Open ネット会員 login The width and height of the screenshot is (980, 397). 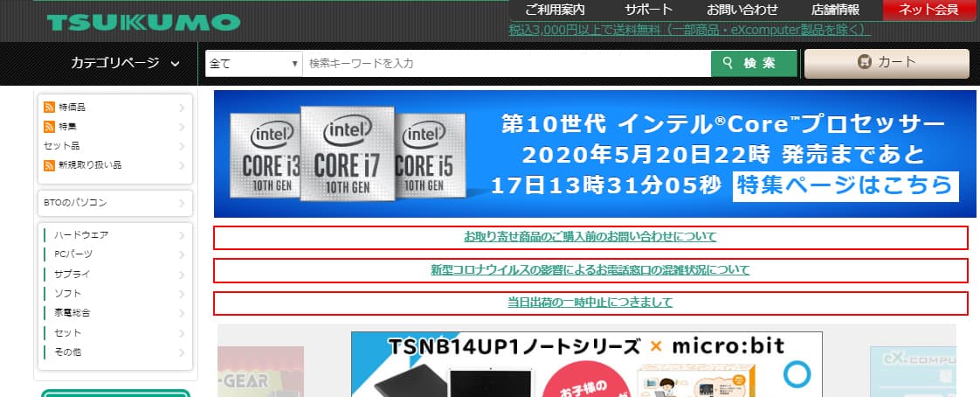pos(928,10)
